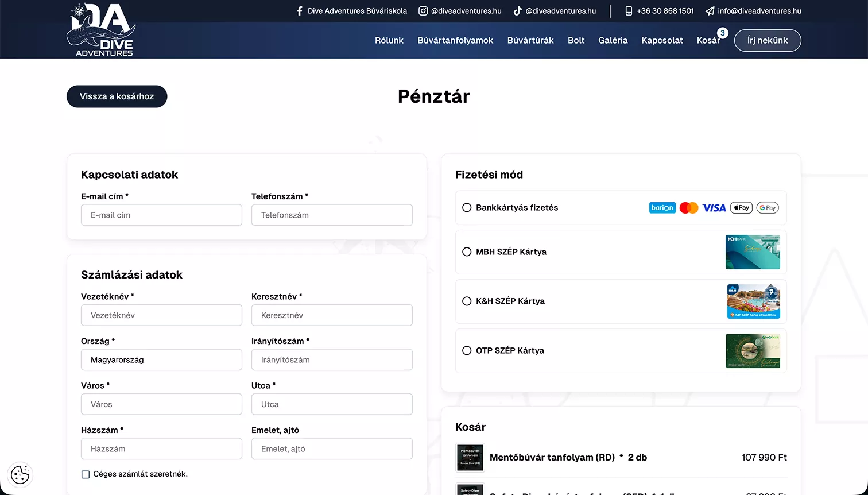Click the Barion payment logo

662,208
